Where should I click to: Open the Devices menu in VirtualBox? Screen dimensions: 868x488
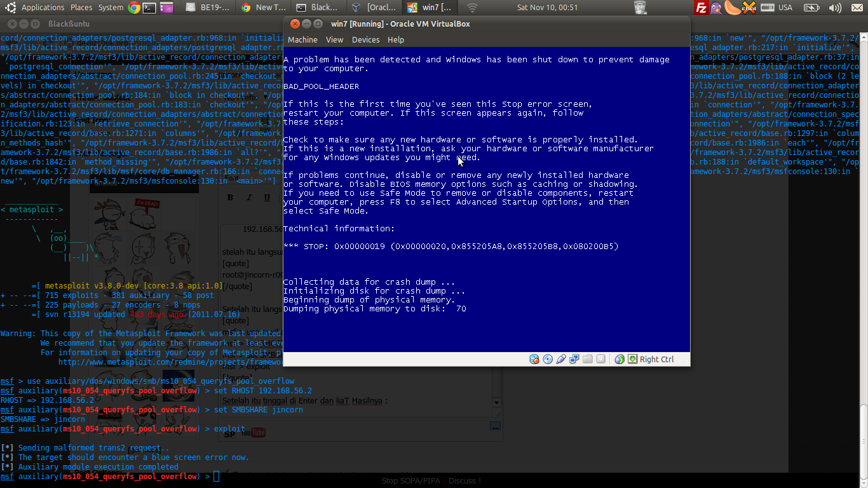click(x=365, y=39)
